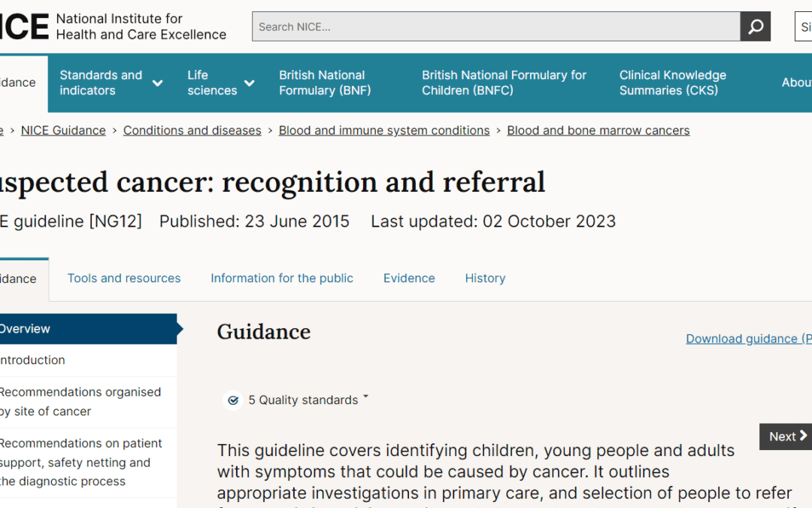
Task: Switch to Information for the public tab
Action: tap(282, 278)
